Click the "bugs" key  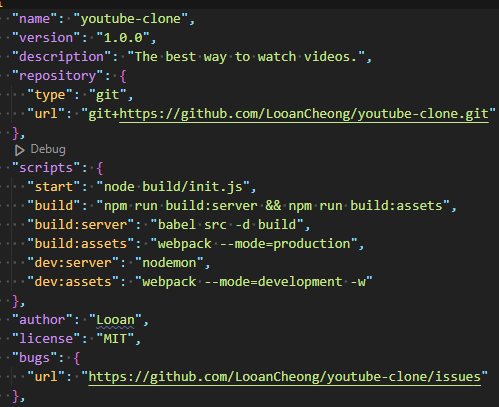point(35,358)
